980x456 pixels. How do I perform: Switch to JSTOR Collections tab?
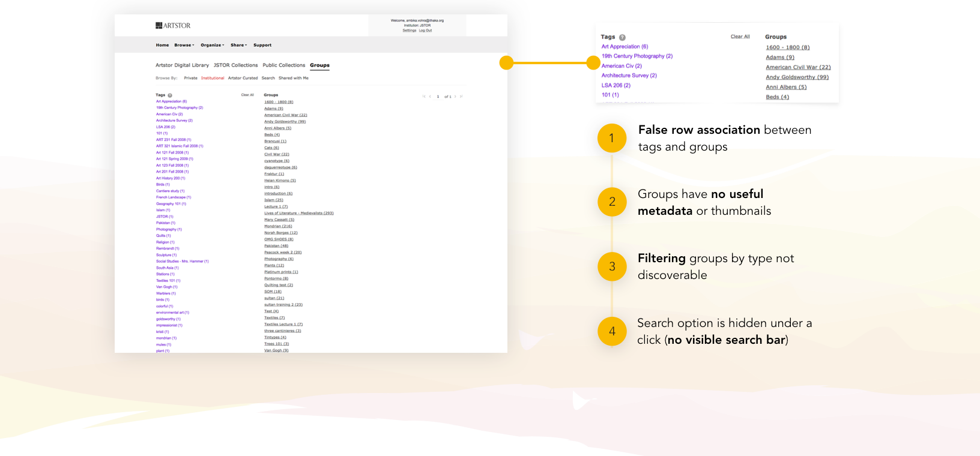[x=235, y=65]
